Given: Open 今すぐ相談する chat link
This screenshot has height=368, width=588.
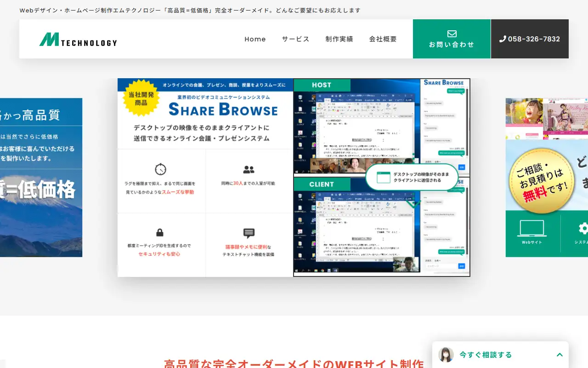Looking at the screenshot, I should (x=486, y=355).
